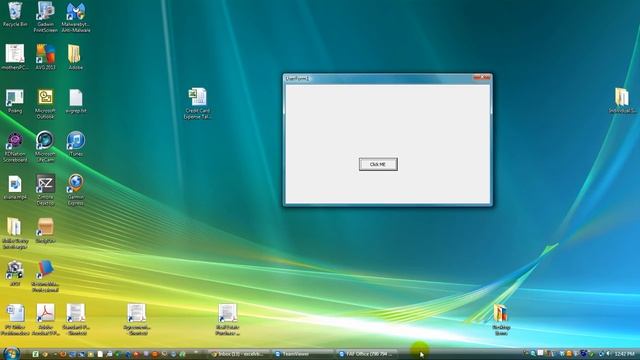The width and height of the screenshot is (640, 360).
Task: Select the colorful binder icon near bottom right
Action: [x=501, y=320]
